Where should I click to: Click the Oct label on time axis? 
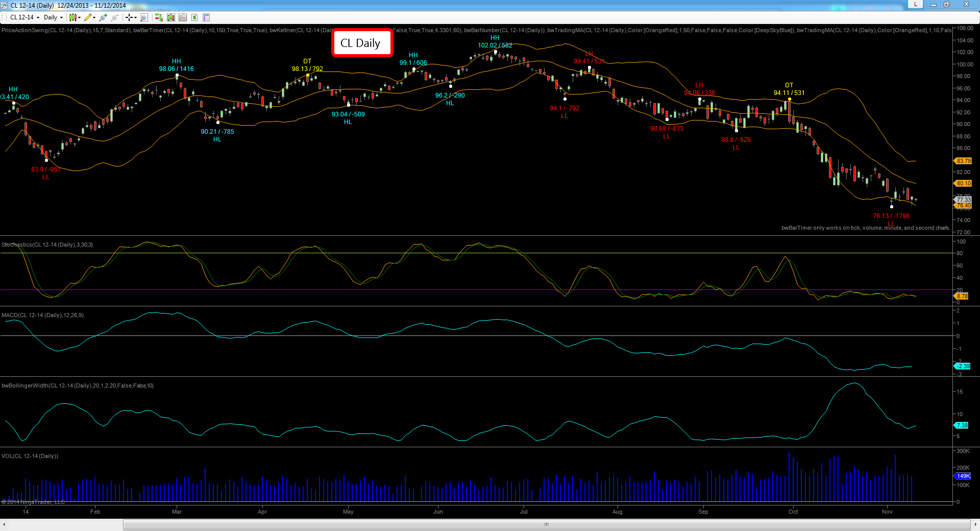click(x=793, y=512)
